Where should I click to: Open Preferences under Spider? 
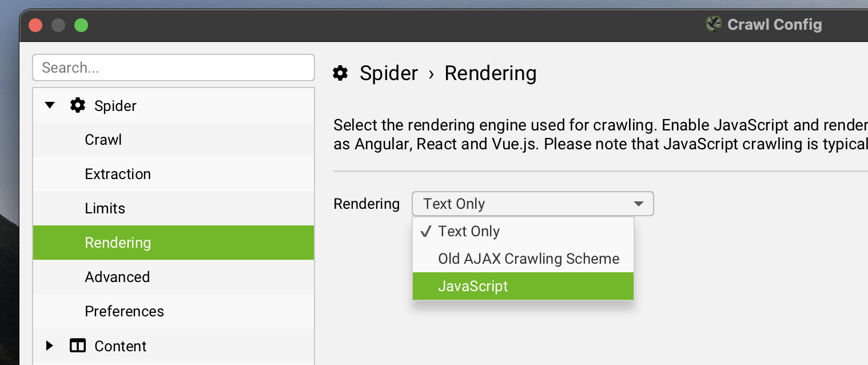click(124, 311)
